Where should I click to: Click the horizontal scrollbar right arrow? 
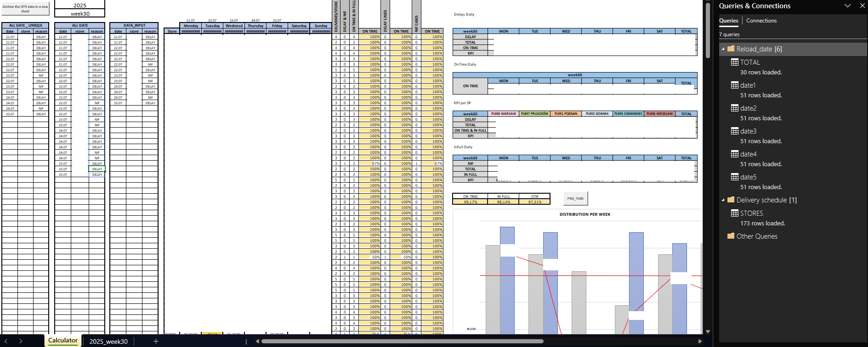tap(700, 341)
